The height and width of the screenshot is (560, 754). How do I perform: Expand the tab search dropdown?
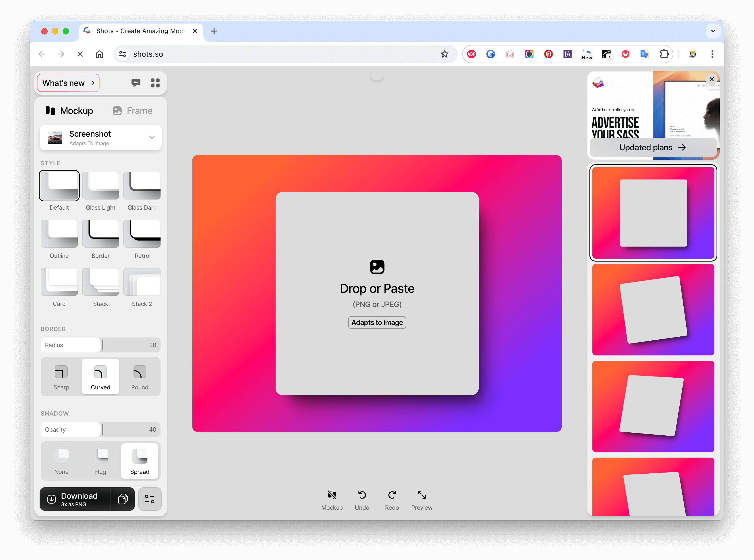713,31
